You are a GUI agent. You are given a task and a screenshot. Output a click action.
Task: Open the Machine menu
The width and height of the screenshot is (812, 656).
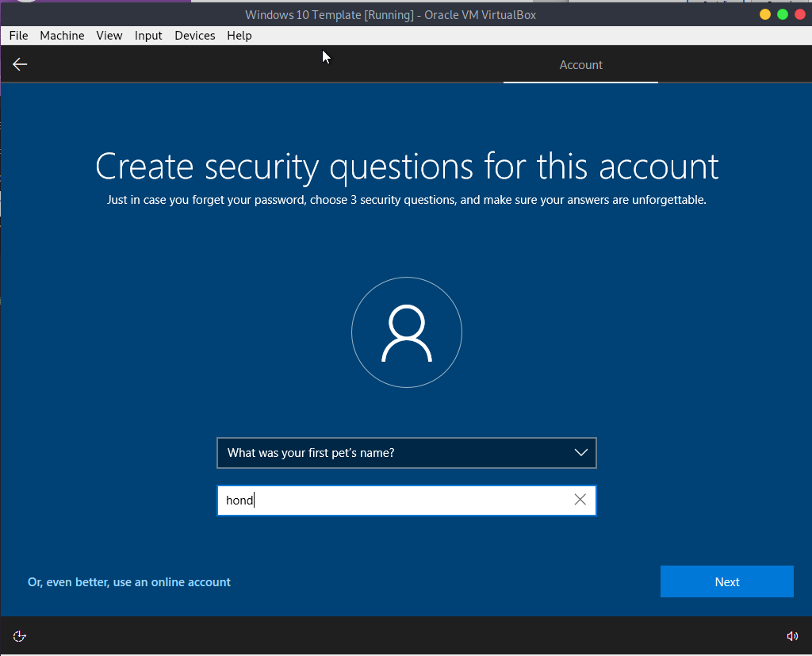point(62,35)
